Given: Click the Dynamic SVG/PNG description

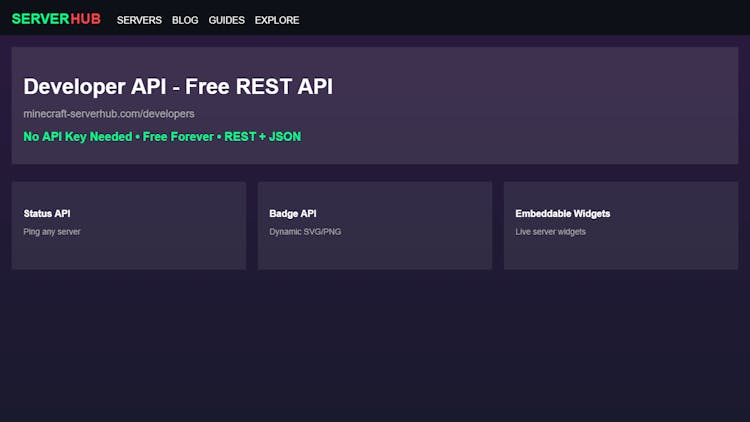Looking at the screenshot, I should point(306,232).
